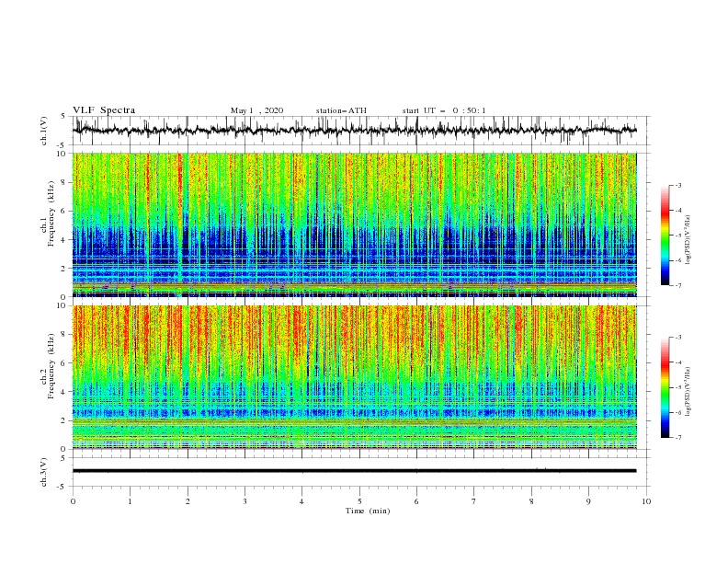Click the ch.2 spectrogram "8" kHz tick label
The image size is (728, 563).
click(65, 335)
